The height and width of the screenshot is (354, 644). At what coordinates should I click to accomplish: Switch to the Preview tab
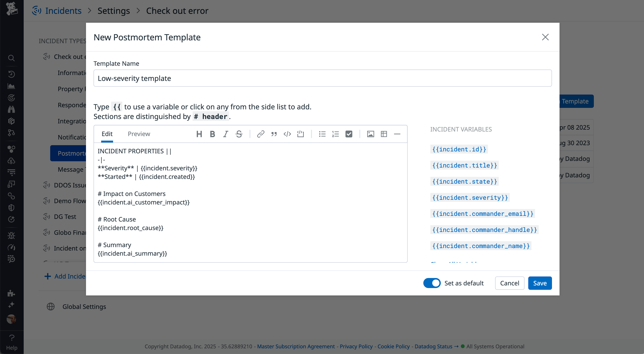point(139,134)
